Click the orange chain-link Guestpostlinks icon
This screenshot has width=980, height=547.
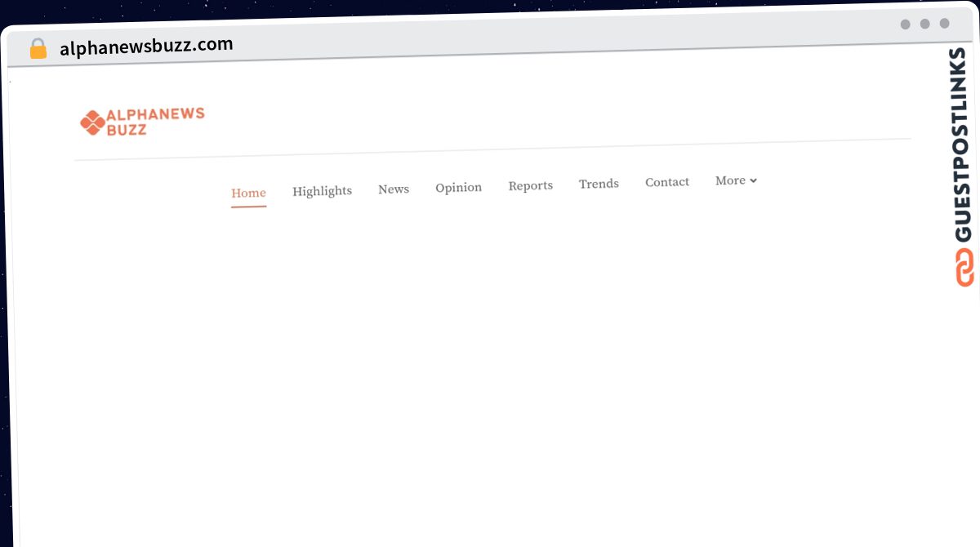[964, 269]
